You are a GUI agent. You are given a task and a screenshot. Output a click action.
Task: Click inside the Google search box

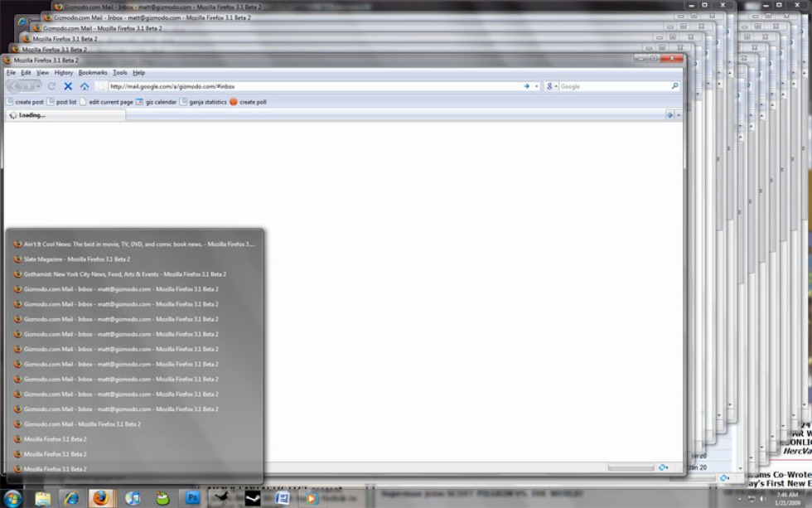(x=614, y=86)
